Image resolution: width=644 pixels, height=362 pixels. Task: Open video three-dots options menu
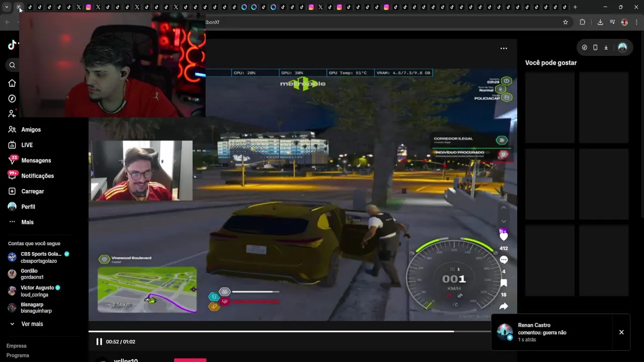pos(504,48)
